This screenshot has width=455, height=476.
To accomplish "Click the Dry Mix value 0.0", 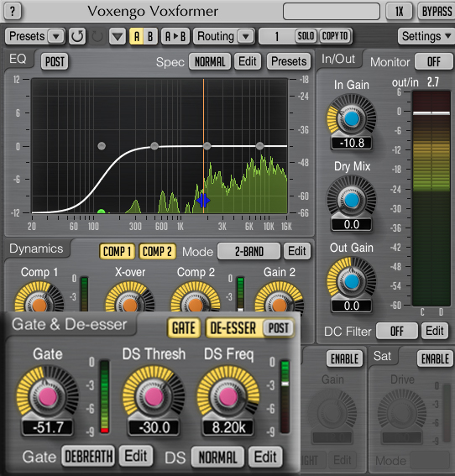I will 352,225.
